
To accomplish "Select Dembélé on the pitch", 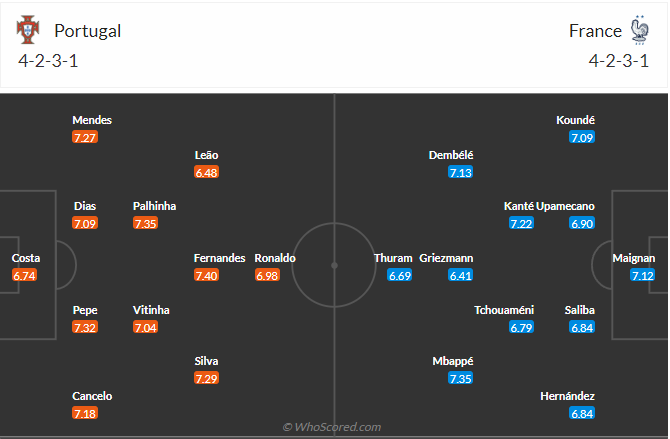I will click(x=451, y=155).
